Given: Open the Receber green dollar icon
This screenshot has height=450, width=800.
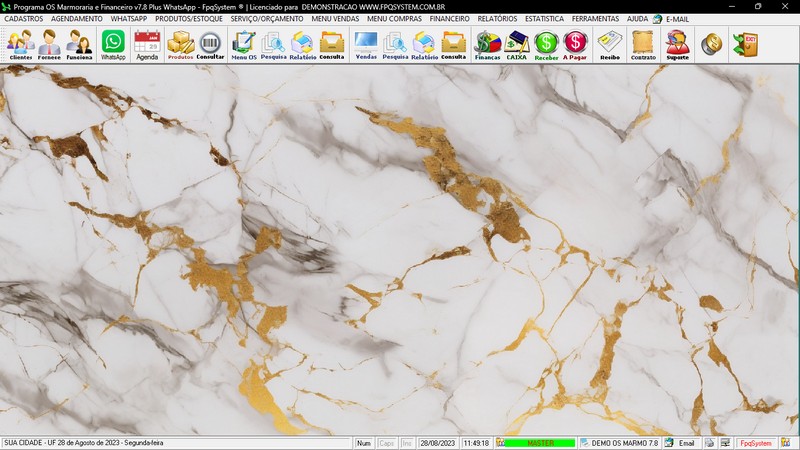Looking at the screenshot, I should coord(546,45).
